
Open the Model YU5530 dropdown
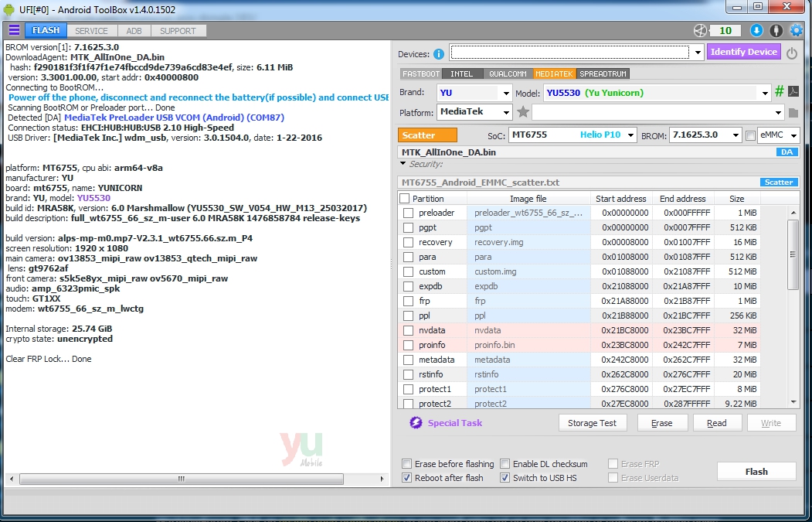point(765,94)
